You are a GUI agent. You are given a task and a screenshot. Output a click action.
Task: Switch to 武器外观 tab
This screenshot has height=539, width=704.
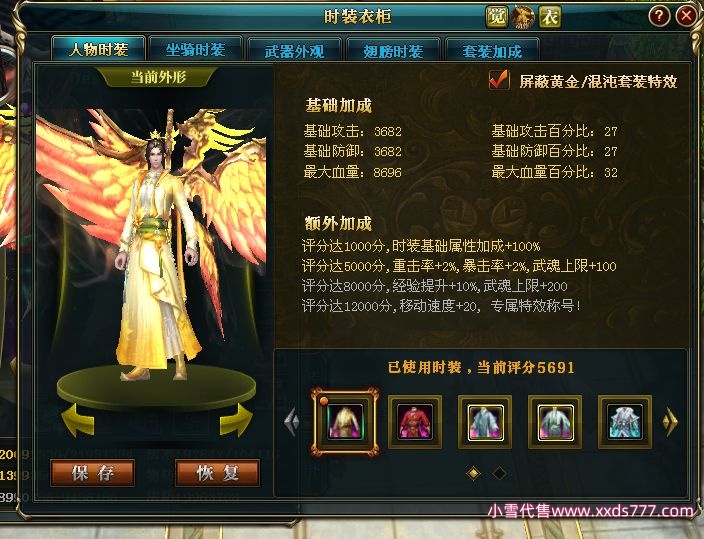(x=295, y=50)
